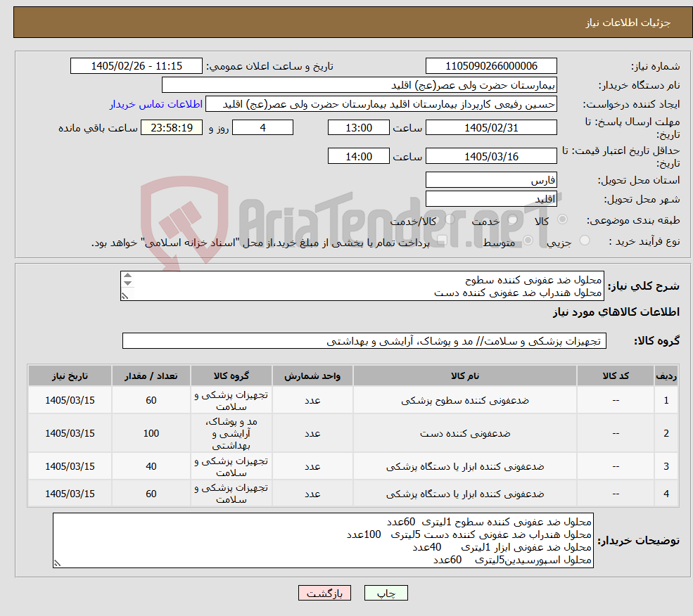Screen dimensions: 693x616
Task: Click the مد و پوشاک group cell
Action: pyautogui.click(x=231, y=433)
